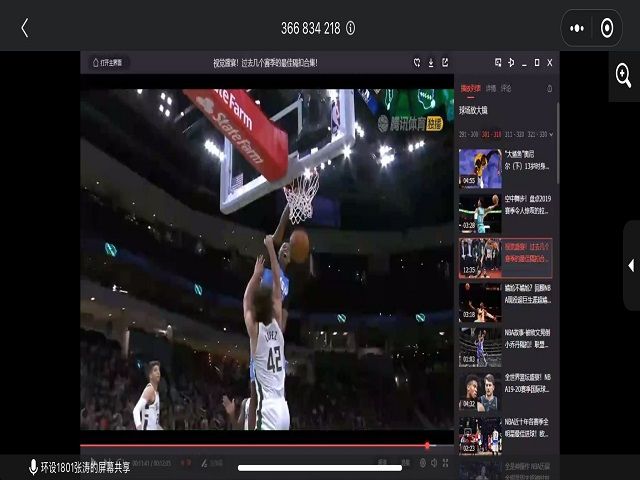Click the 打开主界面 button

[x=111, y=62]
